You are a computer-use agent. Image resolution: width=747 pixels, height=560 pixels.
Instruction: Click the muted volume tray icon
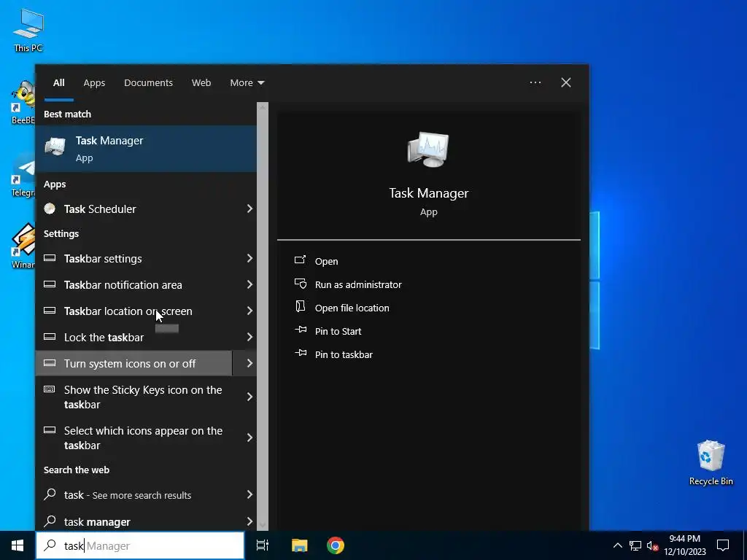pyautogui.click(x=652, y=545)
